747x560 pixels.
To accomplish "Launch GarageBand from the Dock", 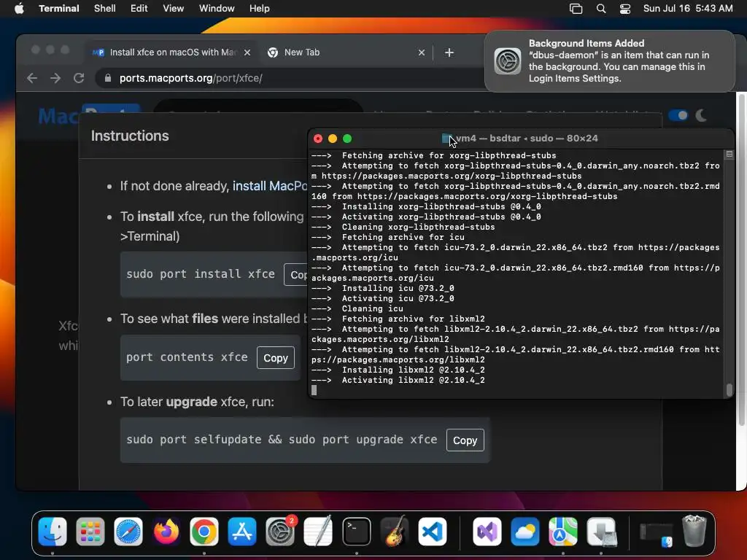I will pyautogui.click(x=395, y=532).
